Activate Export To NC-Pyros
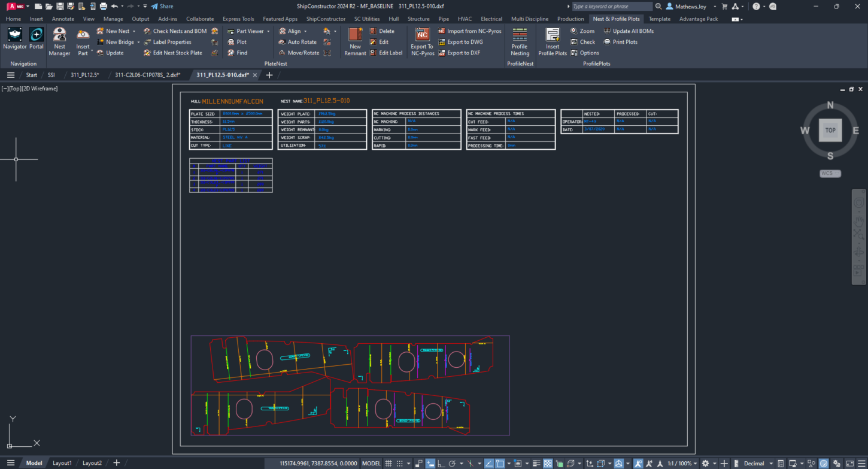Viewport: 868px width, 469px height. tap(422, 41)
